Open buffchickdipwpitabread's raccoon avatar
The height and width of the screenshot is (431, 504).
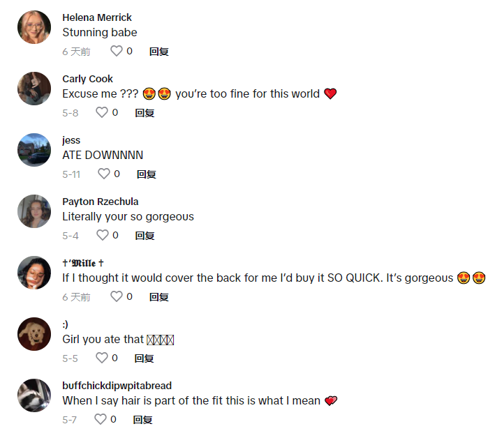tap(34, 395)
